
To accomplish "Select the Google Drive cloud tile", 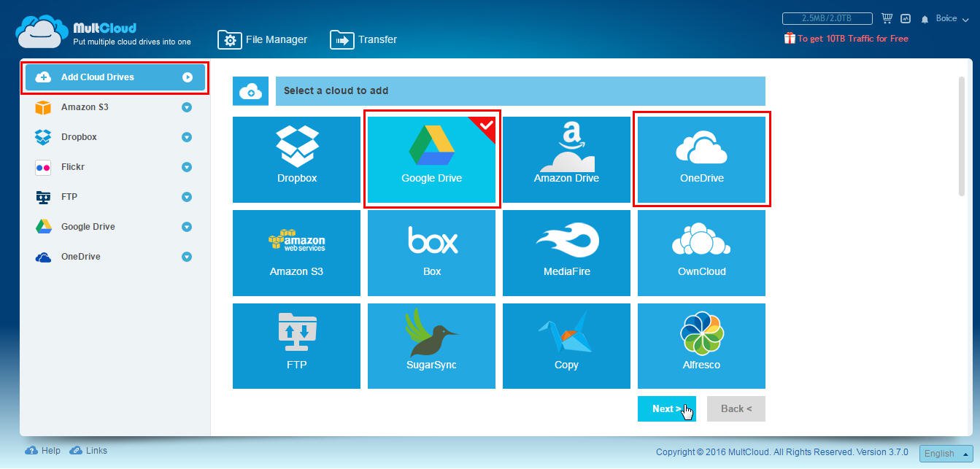I will click(431, 160).
